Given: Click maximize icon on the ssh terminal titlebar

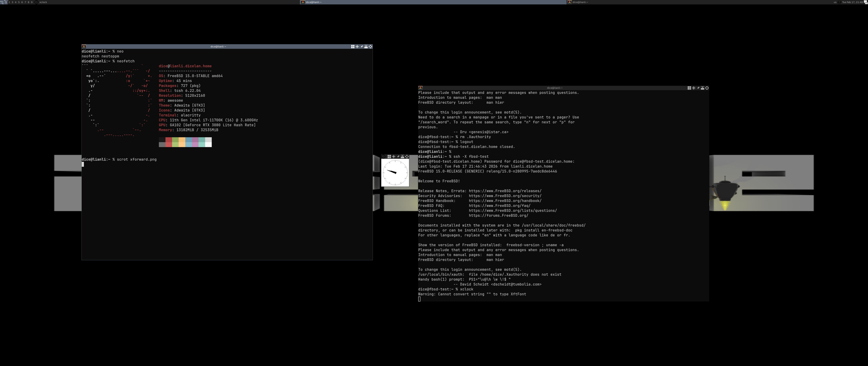Looking at the screenshot, I should coord(693,88).
